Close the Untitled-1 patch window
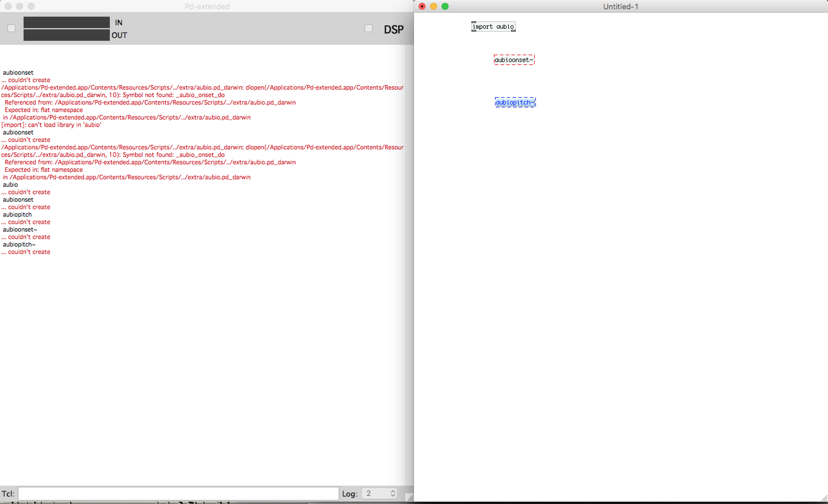Image resolution: width=828 pixels, height=504 pixels. tap(422, 6)
